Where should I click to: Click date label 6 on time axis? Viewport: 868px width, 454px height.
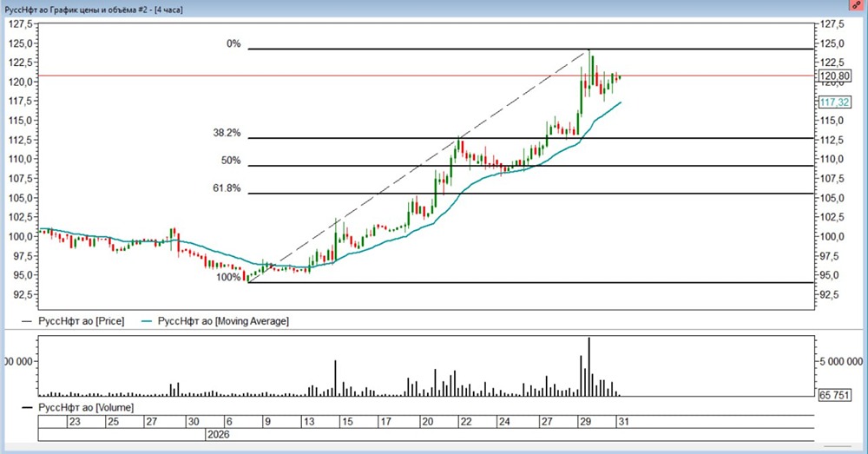point(229,421)
